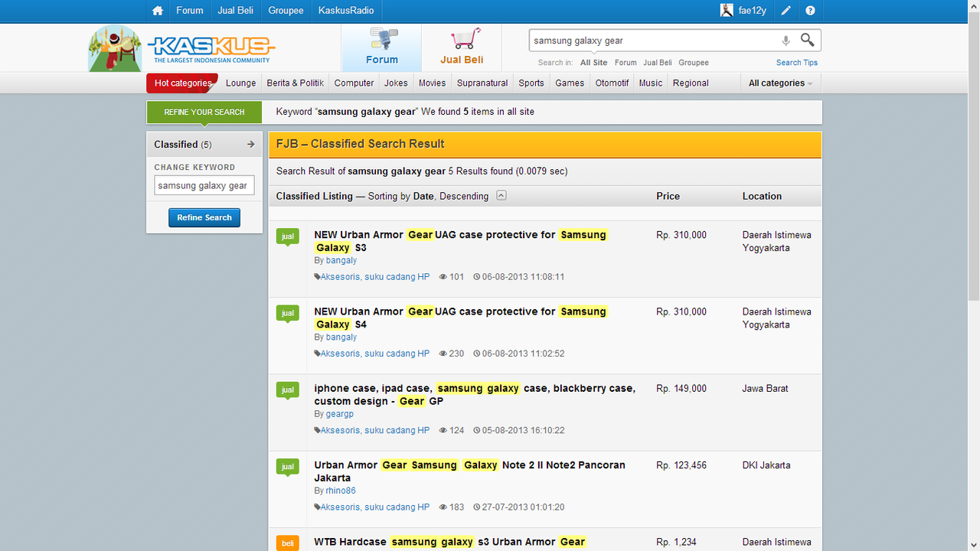The width and height of the screenshot is (980, 551).
Task: Activate the microphone voice search icon
Action: tap(786, 41)
